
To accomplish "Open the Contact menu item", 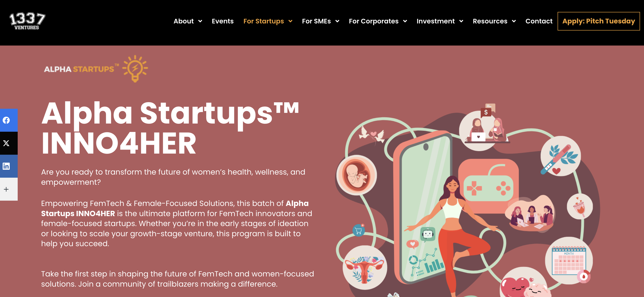I will coord(539,21).
